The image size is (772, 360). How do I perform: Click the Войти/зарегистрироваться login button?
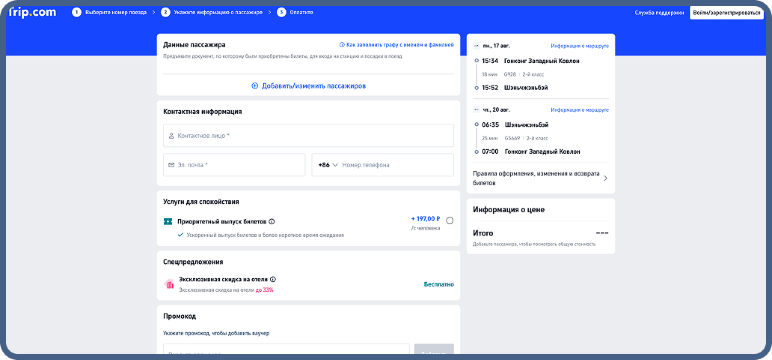(727, 13)
